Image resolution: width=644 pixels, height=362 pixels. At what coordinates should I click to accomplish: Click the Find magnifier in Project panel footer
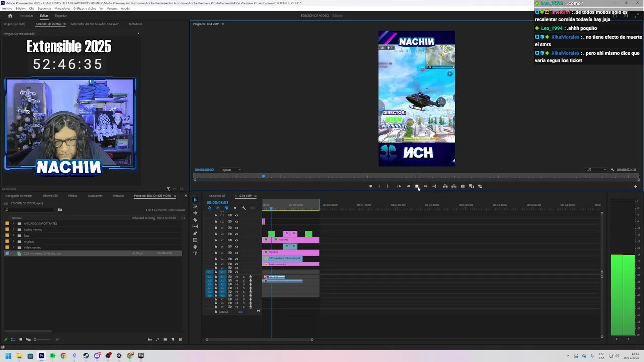tap(157, 339)
